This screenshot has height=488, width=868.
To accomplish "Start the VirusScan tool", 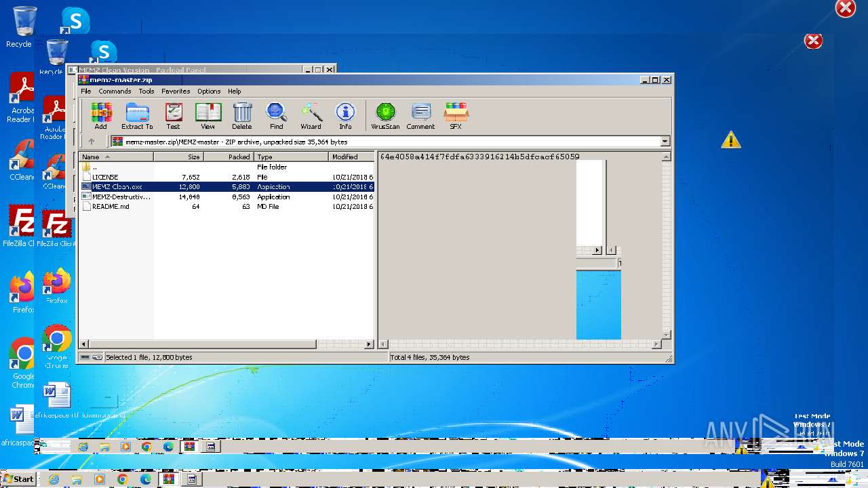I will (x=385, y=115).
